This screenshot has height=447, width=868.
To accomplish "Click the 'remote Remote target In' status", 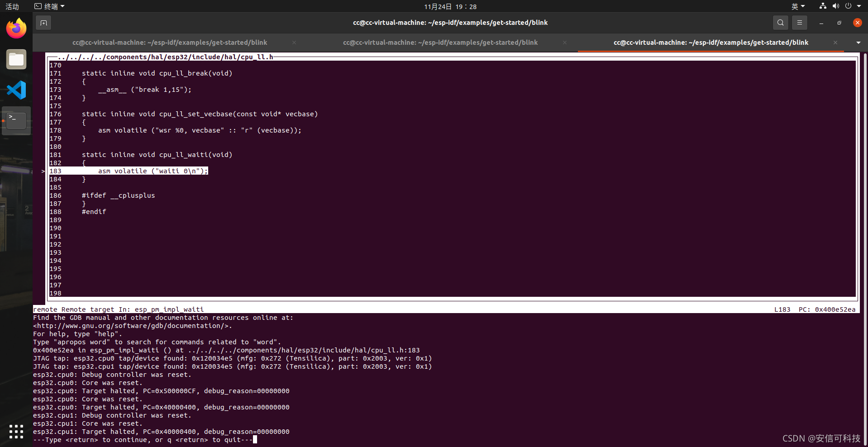I will pos(118,309).
